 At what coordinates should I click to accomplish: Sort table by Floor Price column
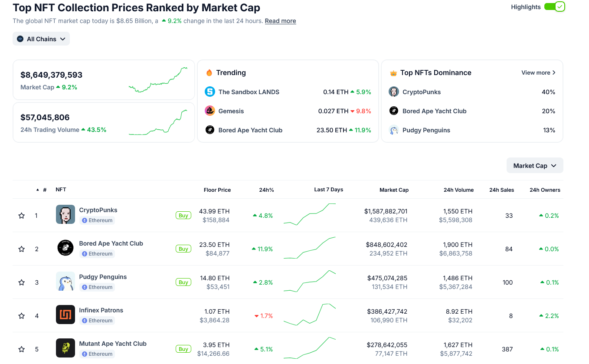(217, 190)
